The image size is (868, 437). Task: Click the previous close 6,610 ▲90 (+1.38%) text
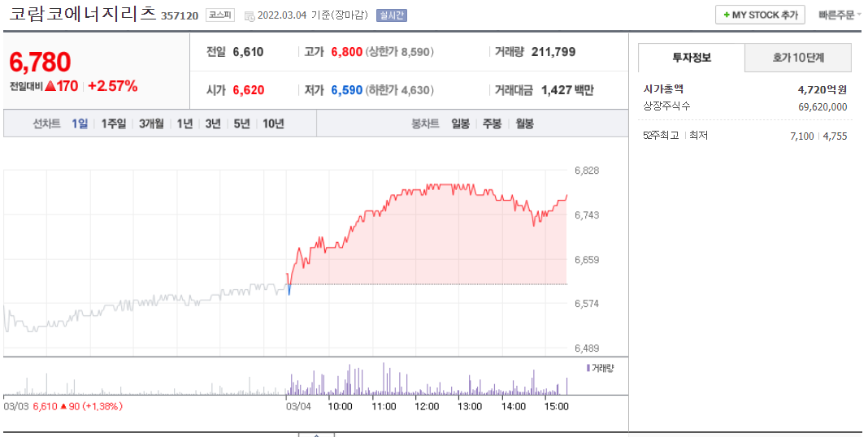[77, 407]
